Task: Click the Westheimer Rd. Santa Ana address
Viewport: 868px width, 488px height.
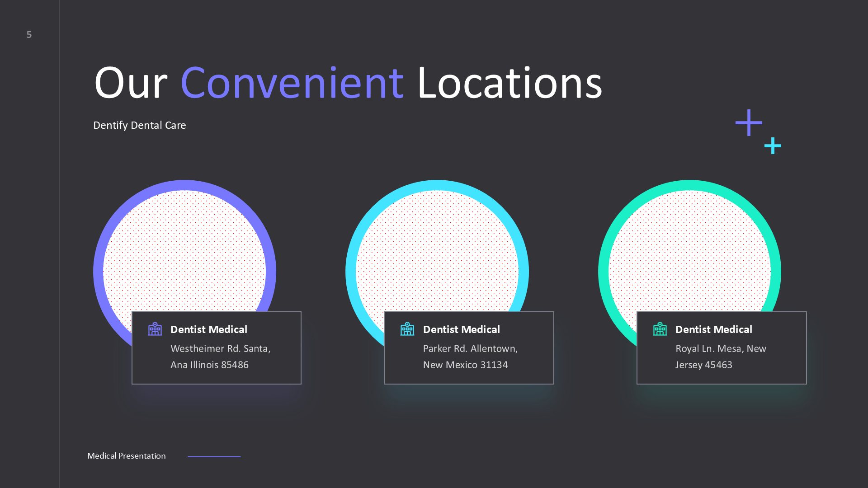Action: pyautogui.click(x=220, y=357)
